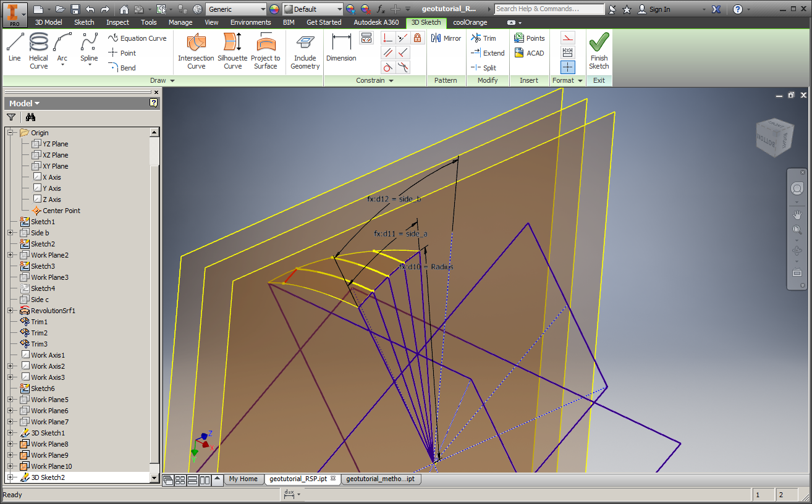
Task: Open the Model browser dropdown
Action: coord(25,103)
